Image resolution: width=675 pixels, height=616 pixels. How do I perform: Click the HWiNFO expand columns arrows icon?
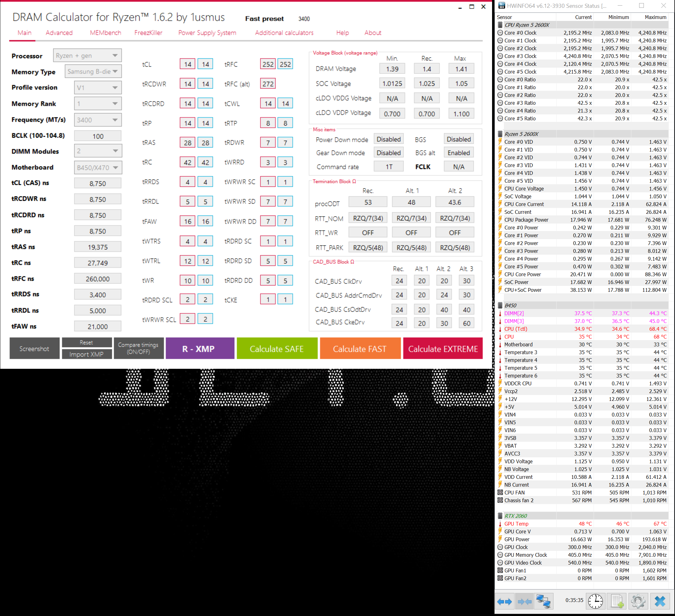pyautogui.click(x=504, y=602)
